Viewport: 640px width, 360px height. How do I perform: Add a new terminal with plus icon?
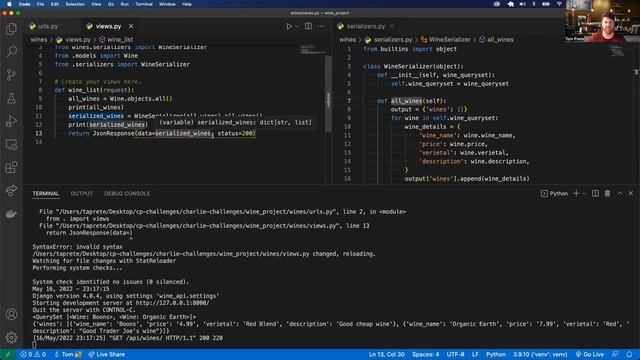click(576, 193)
